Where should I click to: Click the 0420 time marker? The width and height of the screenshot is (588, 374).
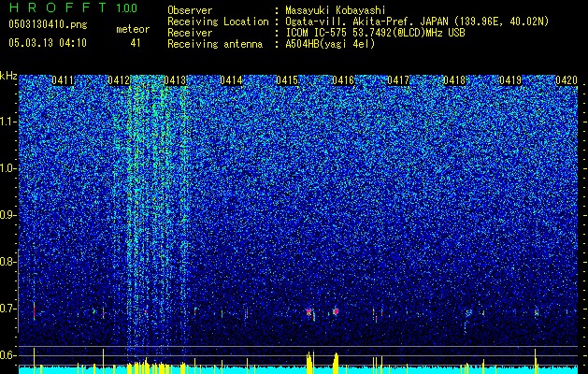pos(566,80)
